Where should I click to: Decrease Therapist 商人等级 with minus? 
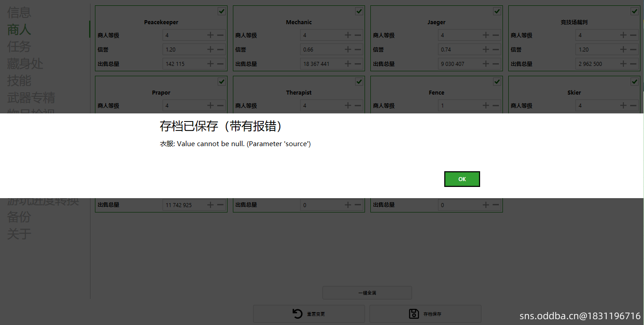pyautogui.click(x=358, y=105)
